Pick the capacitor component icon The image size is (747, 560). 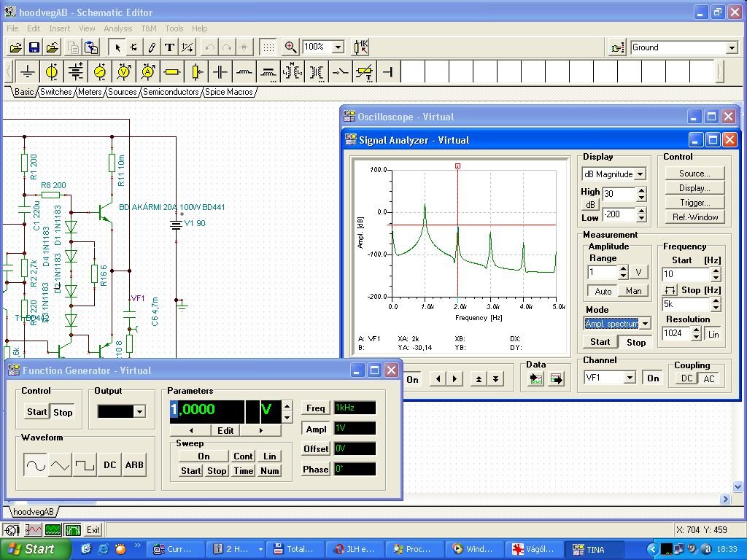[220, 71]
